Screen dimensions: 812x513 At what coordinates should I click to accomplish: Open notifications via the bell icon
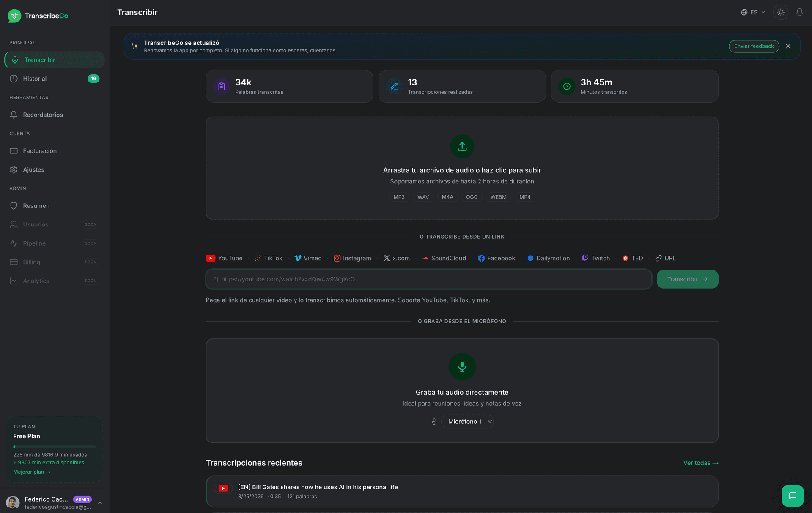click(800, 12)
